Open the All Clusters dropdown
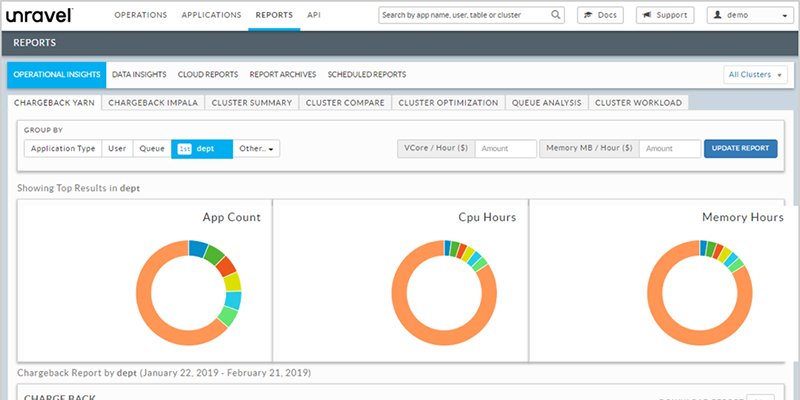The width and height of the screenshot is (800, 400). [x=755, y=74]
